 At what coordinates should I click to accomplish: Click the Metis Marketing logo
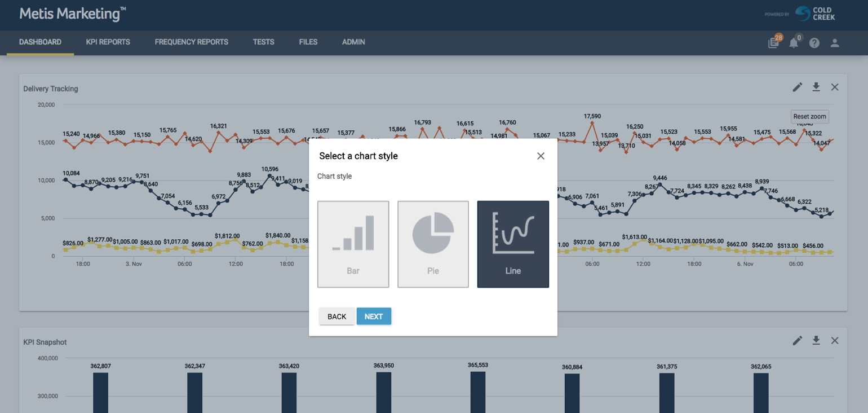(x=73, y=14)
